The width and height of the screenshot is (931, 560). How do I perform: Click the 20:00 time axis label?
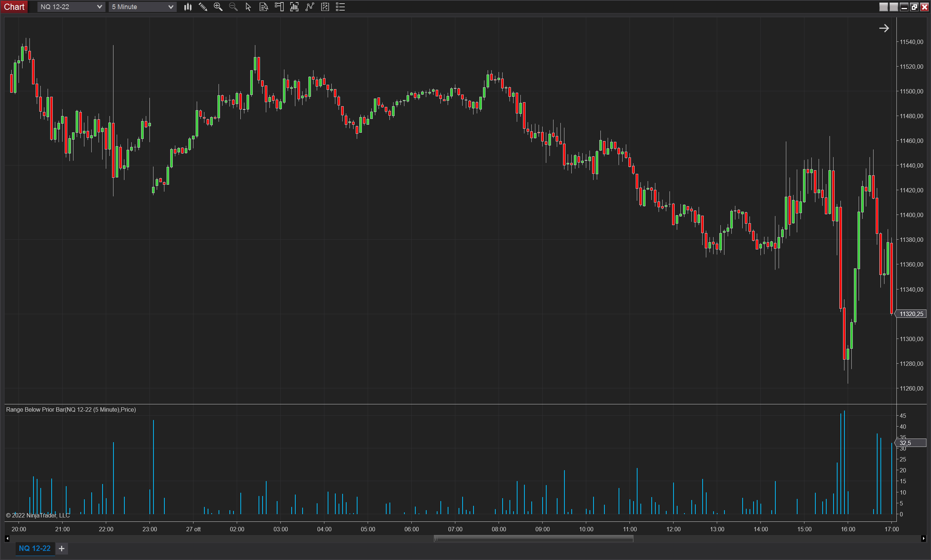pyautogui.click(x=19, y=529)
